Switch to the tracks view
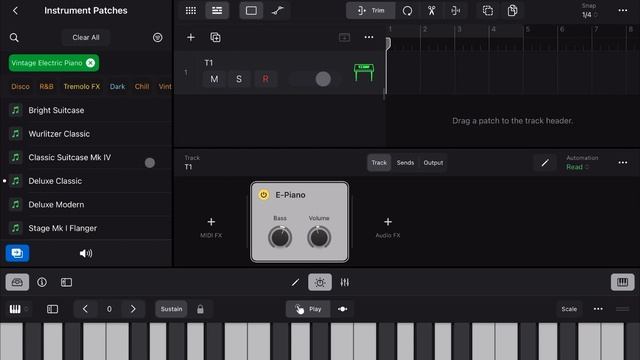The image size is (640, 360). pyautogui.click(x=217, y=11)
